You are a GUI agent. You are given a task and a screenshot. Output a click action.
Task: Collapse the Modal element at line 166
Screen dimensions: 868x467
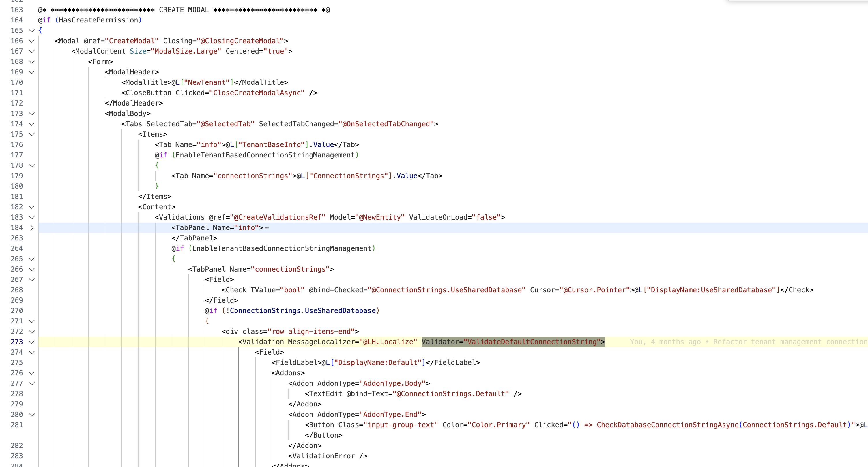(x=32, y=41)
